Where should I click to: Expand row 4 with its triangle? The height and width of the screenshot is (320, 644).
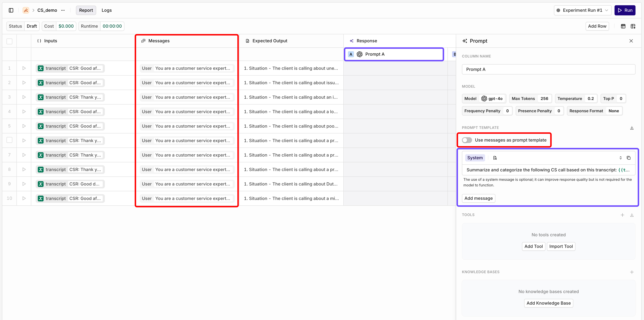tap(24, 112)
